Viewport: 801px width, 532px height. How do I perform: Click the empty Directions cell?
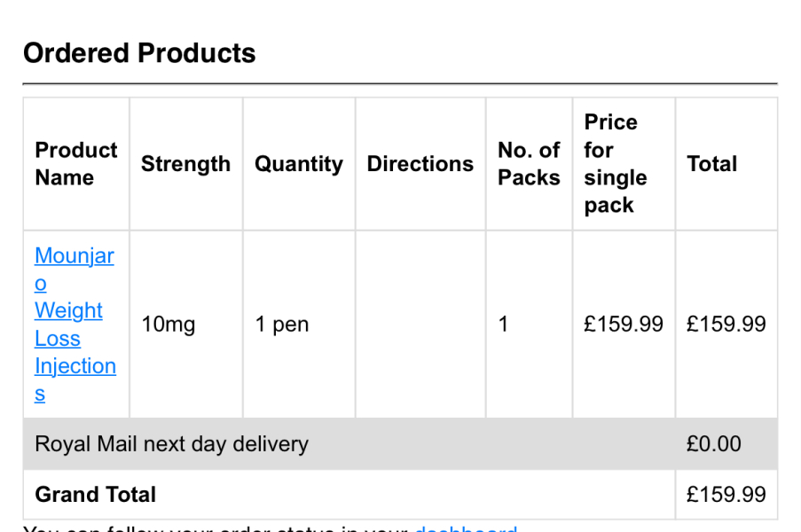420,325
